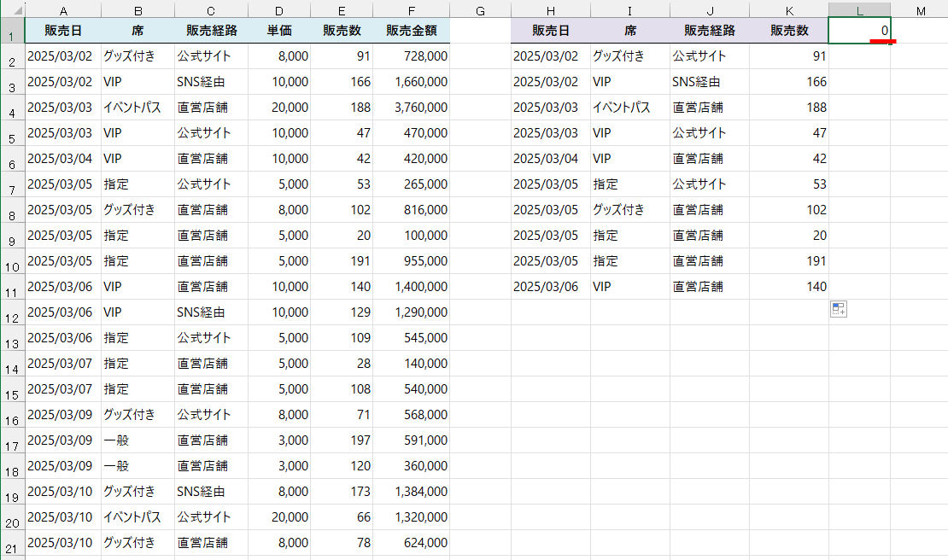Screen dimensions: 948x560
Task: Click cell with 1,384,000
Action: 411,492
